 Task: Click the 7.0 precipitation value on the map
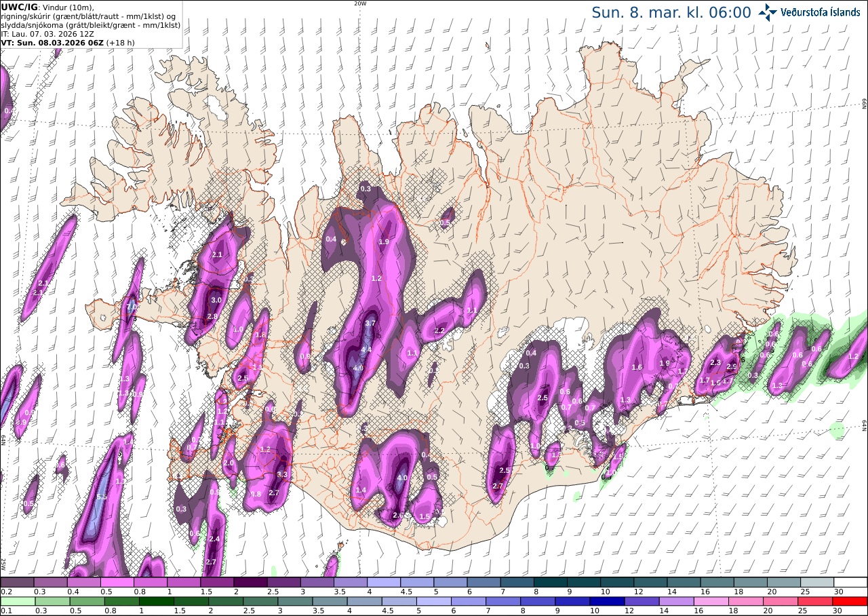(132, 307)
